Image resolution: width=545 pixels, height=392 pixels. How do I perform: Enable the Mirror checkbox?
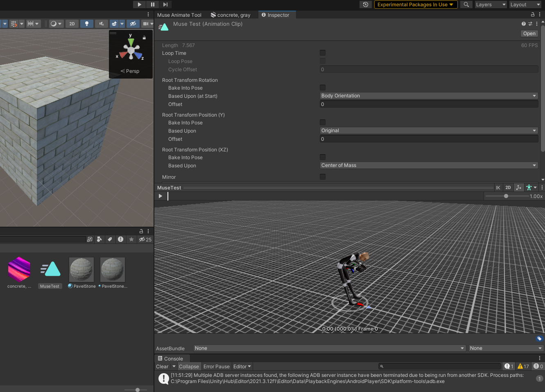323,177
